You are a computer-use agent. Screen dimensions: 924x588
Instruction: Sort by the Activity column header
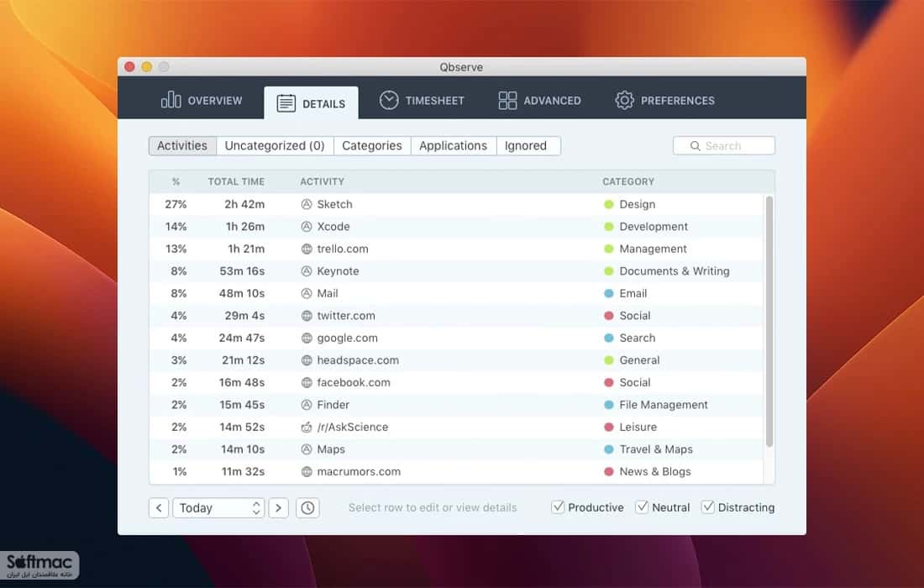point(322,181)
